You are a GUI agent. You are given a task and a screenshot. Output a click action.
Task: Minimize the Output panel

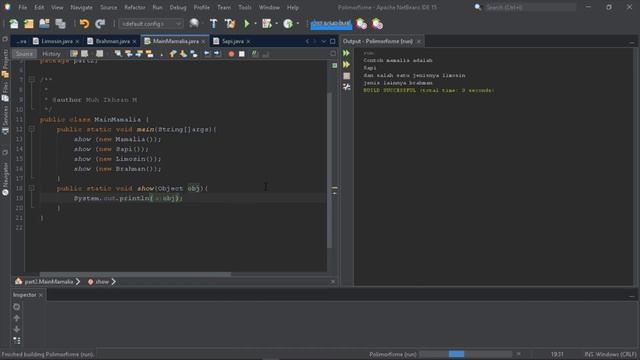pyautogui.click(x=631, y=42)
